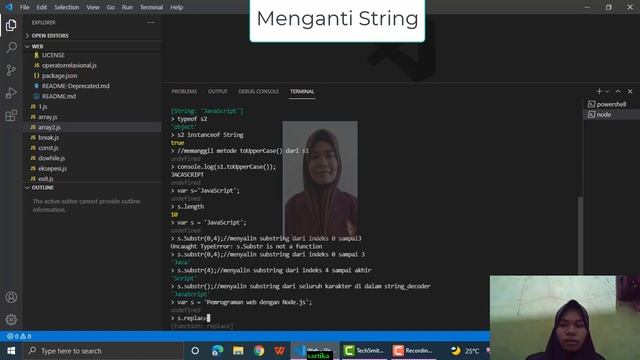Open Cortana circle icon in taskbar
Image resolution: width=640 pixels, height=360 pixels.
tap(195, 351)
